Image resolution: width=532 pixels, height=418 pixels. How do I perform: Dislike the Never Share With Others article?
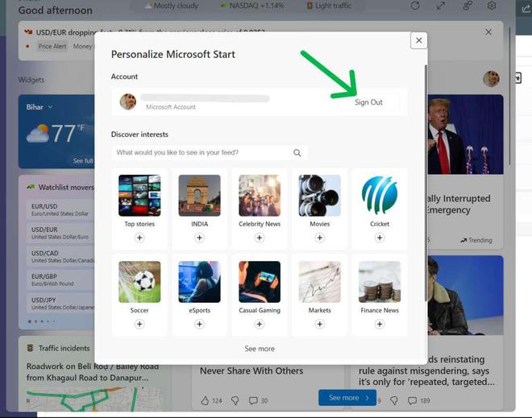(235, 401)
